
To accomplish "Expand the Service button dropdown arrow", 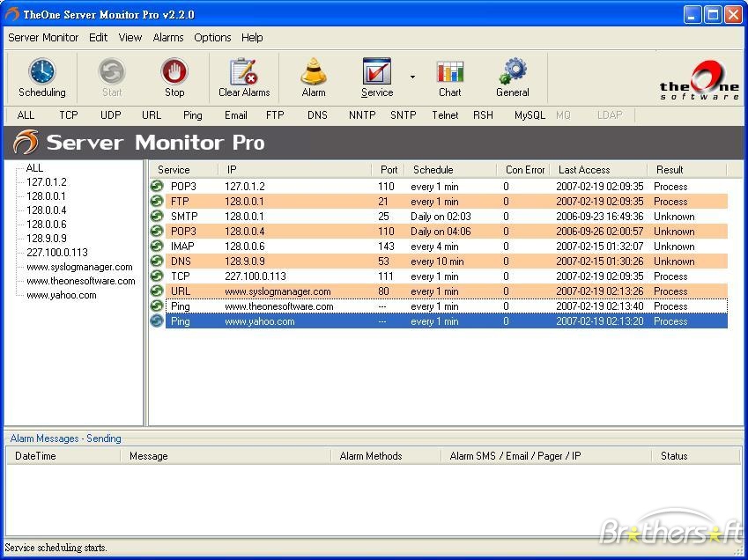I will click(x=412, y=77).
